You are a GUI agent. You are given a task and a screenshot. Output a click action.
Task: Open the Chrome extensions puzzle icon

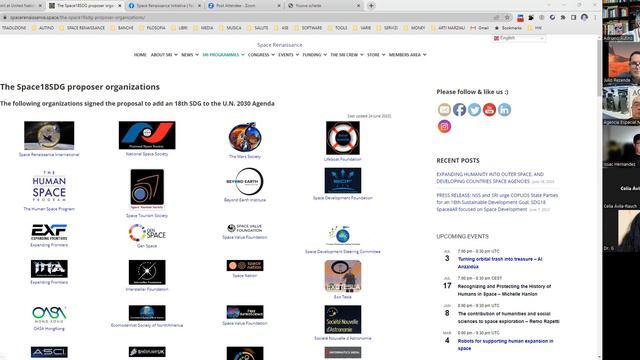click(563, 18)
